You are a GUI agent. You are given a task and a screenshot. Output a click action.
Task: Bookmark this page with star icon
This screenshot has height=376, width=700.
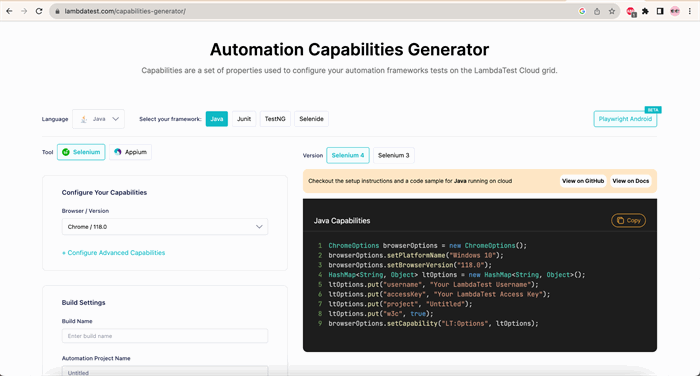(x=612, y=11)
